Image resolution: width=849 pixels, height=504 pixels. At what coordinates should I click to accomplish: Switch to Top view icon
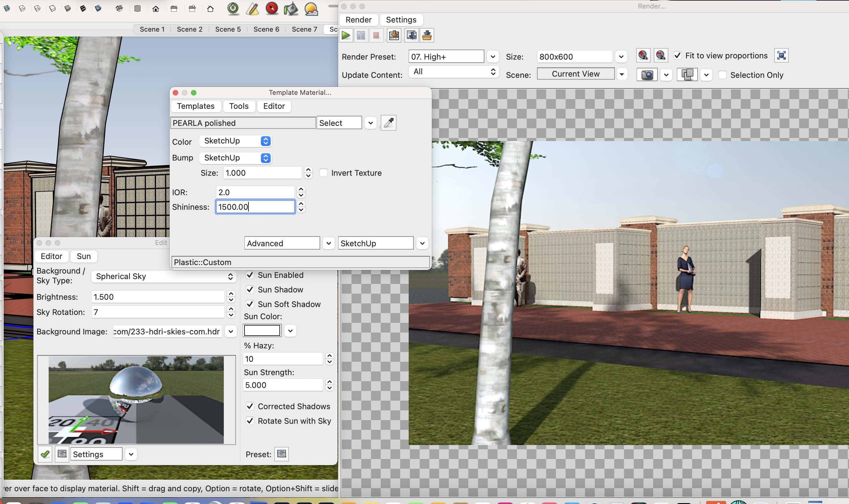pyautogui.click(x=137, y=9)
